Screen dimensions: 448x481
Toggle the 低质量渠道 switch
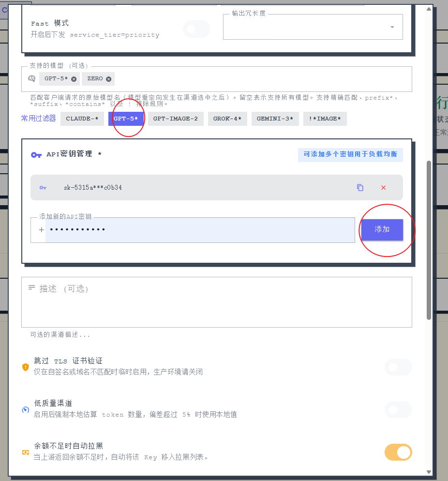coord(398,409)
